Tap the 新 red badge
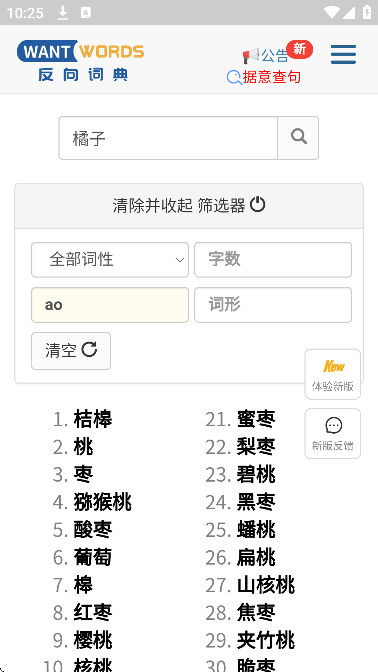Screen dimensions: 378x672 click(x=300, y=50)
